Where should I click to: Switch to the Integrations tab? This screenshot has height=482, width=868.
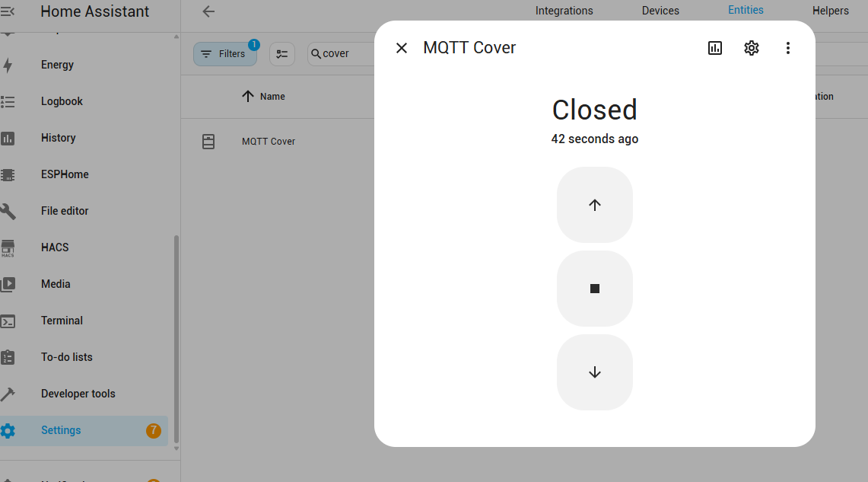[564, 11]
